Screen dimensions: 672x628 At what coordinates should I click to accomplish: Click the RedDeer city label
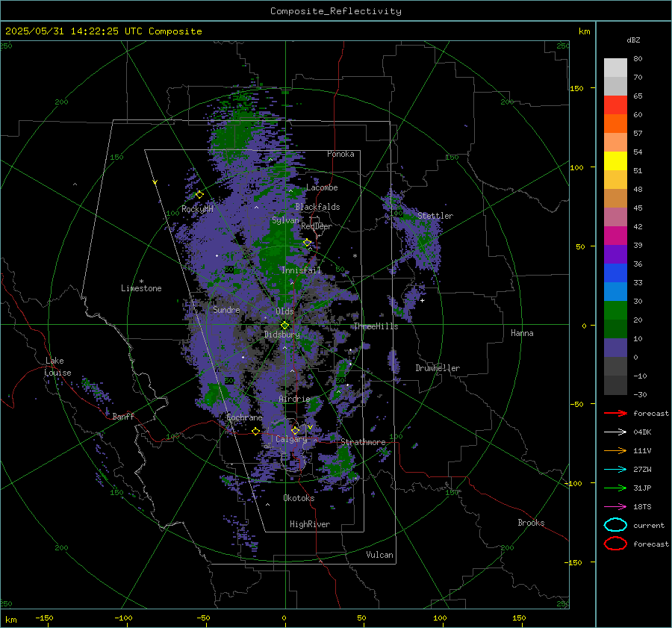(x=317, y=226)
